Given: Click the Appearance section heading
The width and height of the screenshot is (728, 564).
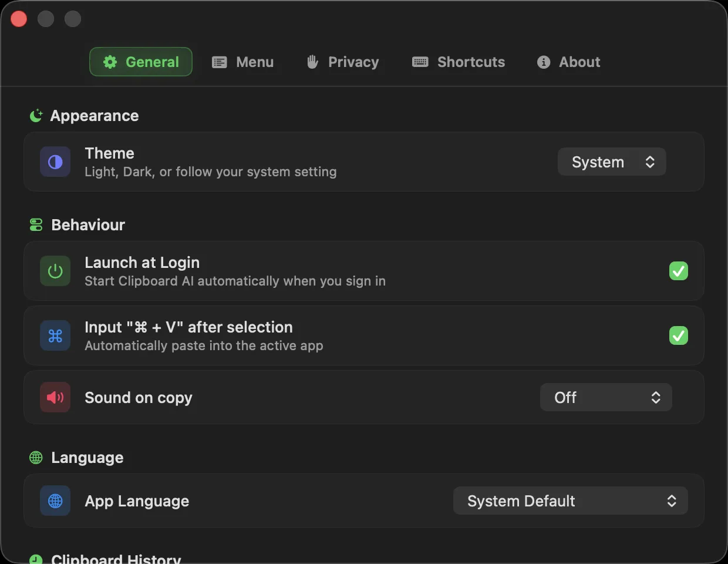Looking at the screenshot, I should pos(95,116).
